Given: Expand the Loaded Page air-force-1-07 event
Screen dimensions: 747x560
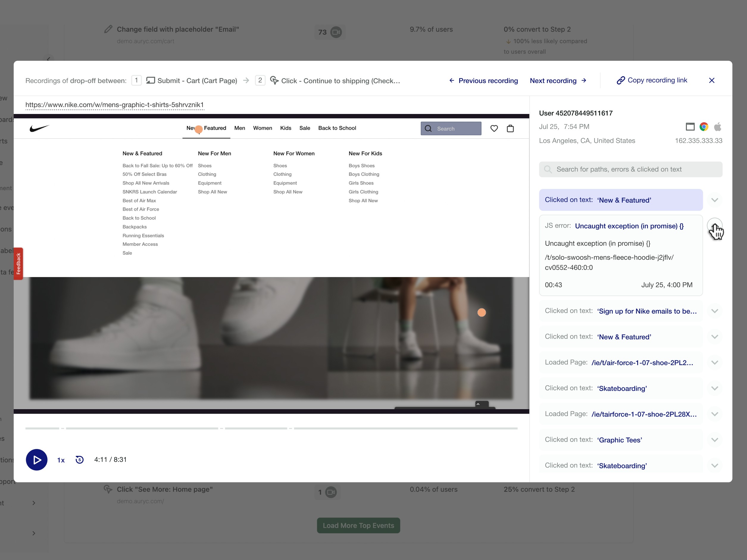Looking at the screenshot, I should (714, 362).
